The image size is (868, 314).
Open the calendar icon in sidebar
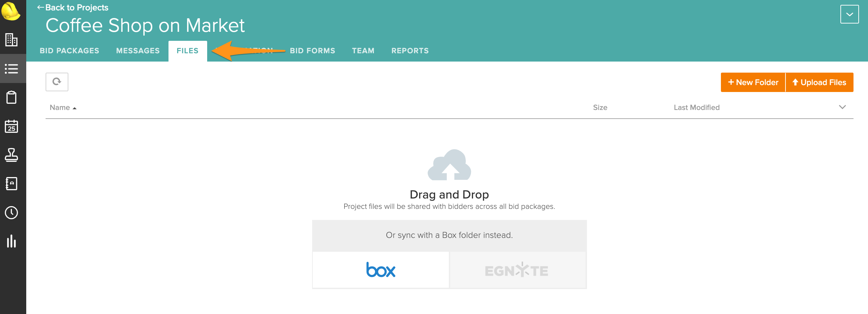11,126
